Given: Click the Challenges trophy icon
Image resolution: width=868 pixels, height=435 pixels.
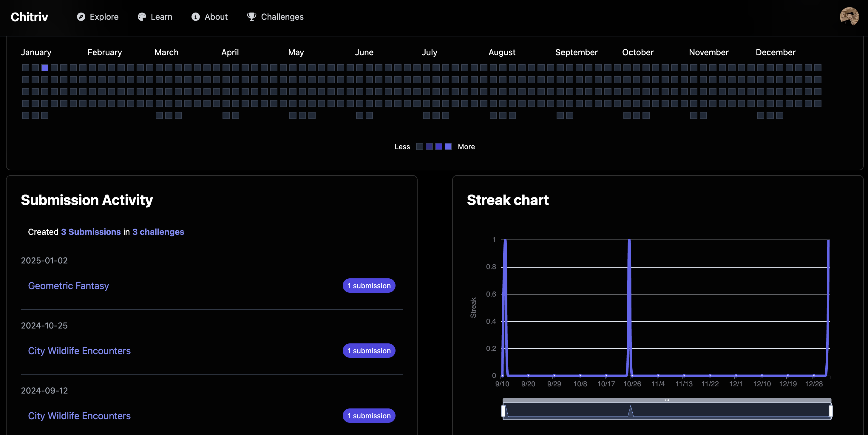Looking at the screenshot, I should tap(251, 17).
